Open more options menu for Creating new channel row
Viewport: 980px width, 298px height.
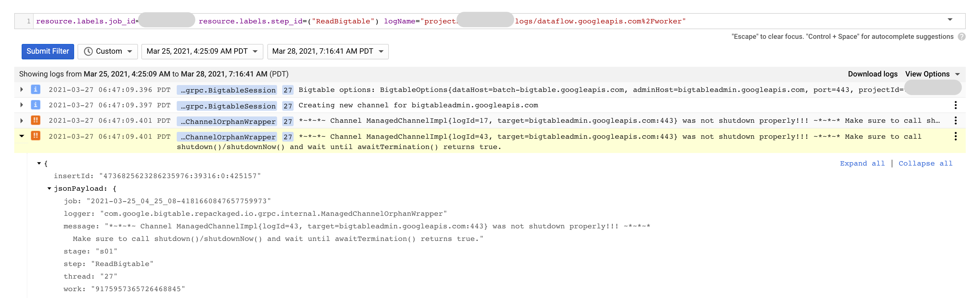955,105
